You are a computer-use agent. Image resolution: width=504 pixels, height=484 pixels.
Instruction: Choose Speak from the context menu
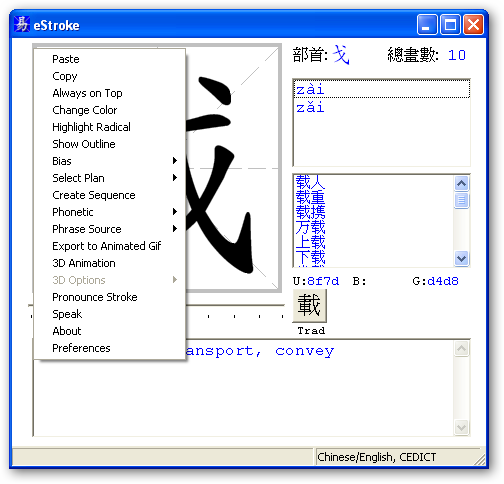[110, 314]
